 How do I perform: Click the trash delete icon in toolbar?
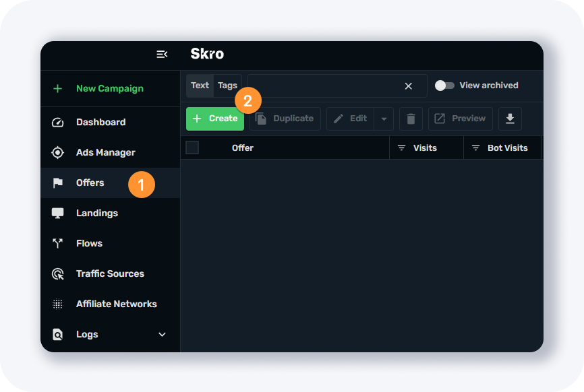(x=411, y=119)
